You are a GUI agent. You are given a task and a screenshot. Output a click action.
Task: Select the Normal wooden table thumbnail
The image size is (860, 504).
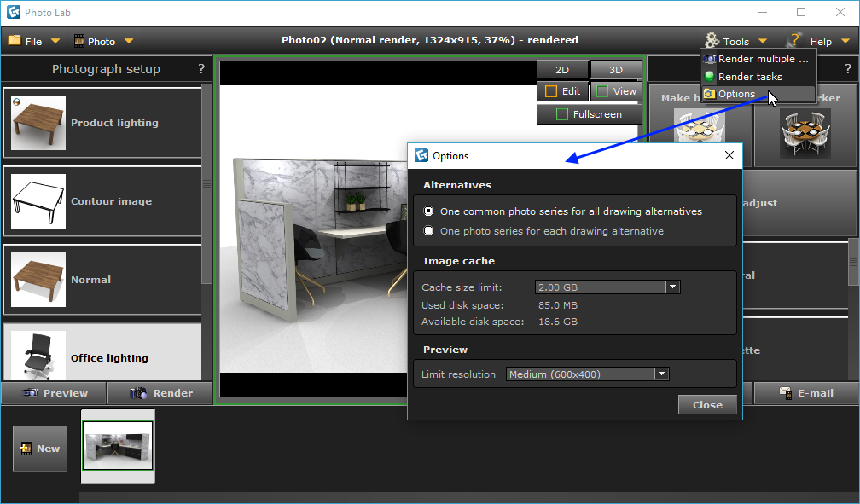(38, 280)
